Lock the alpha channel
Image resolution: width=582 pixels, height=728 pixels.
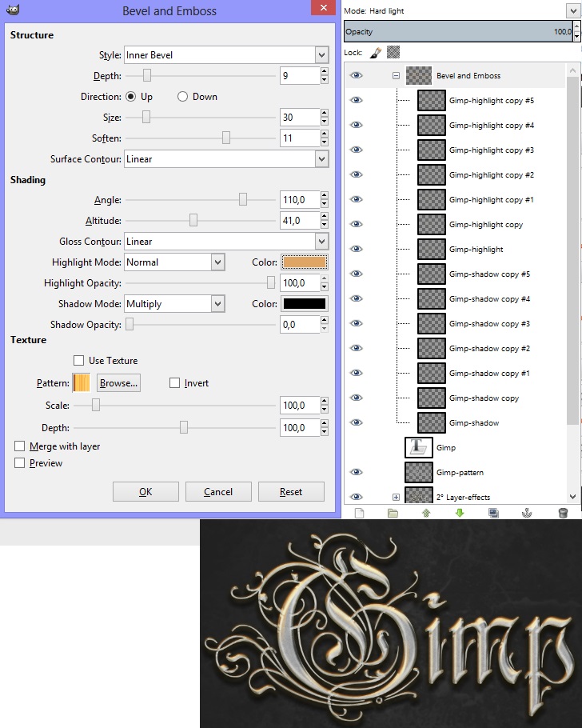pos(393,52)
